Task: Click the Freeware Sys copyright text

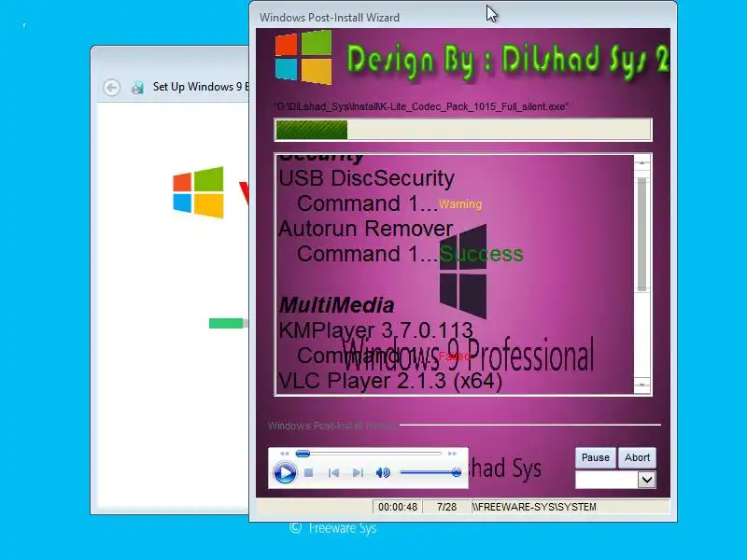Action: click(x=333, y=527)
